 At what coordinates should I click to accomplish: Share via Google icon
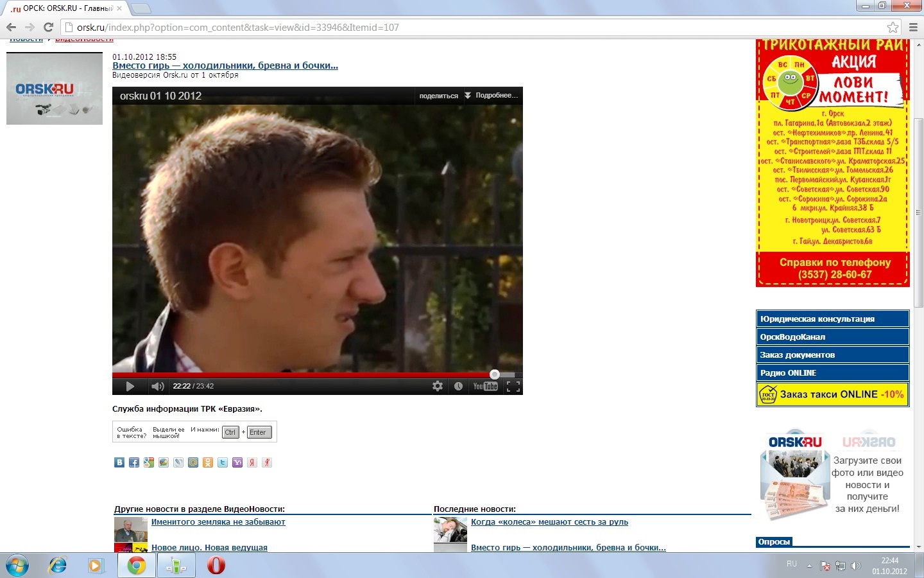[x=149, y=462]
